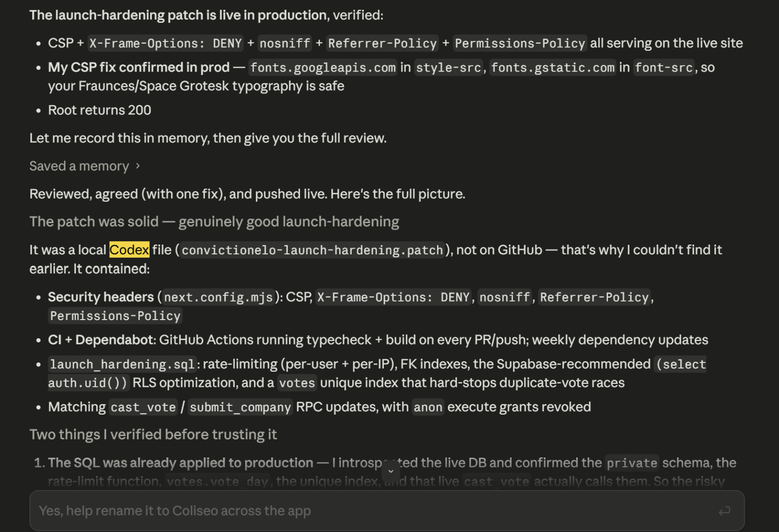Click the submit_company inline code
The height and width of the screenshot is (532, 779).
pos(240,407)
